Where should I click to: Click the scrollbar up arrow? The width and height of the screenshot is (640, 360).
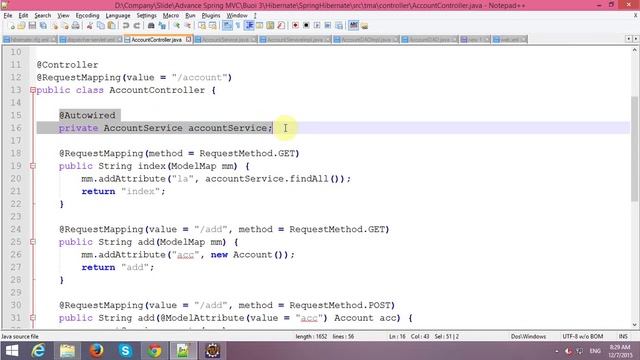point(635,50)
